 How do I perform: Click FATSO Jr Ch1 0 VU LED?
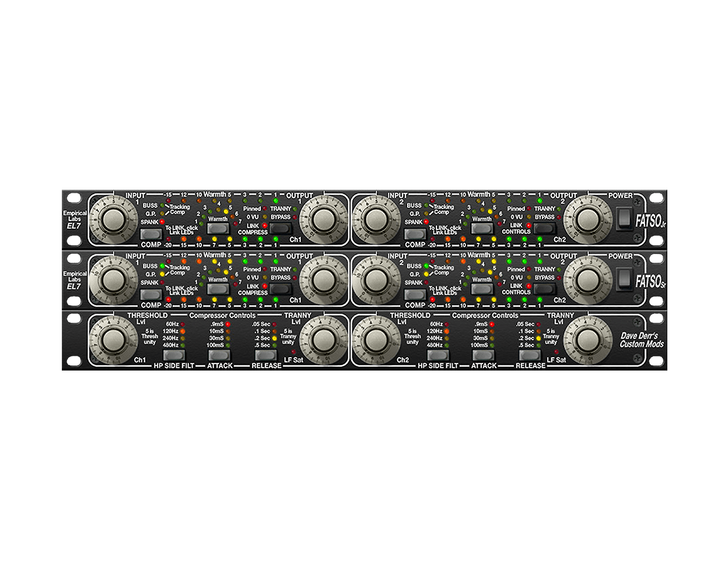click(x=264, y=217)
